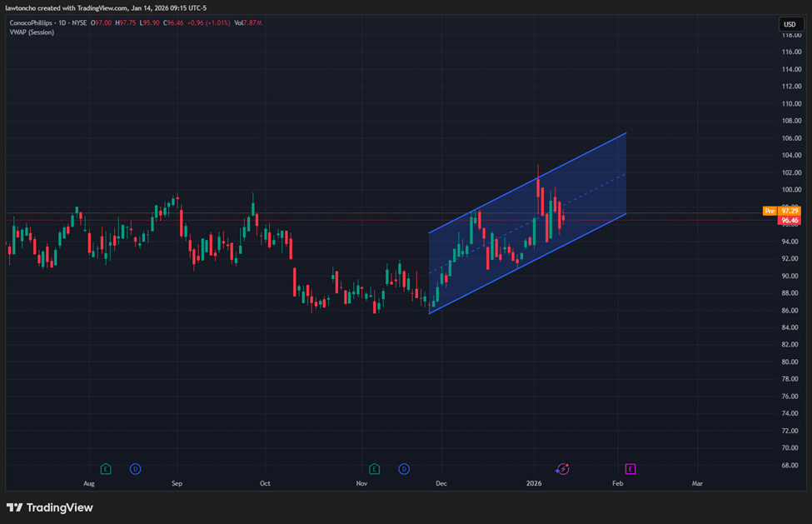This screenshot has height=524, width=812.
Task: Click the TradingView logo
Action: pos(50,507)
